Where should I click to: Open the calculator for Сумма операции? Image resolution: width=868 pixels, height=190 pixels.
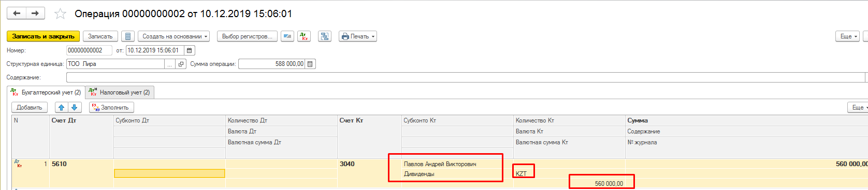pos(310,64)
